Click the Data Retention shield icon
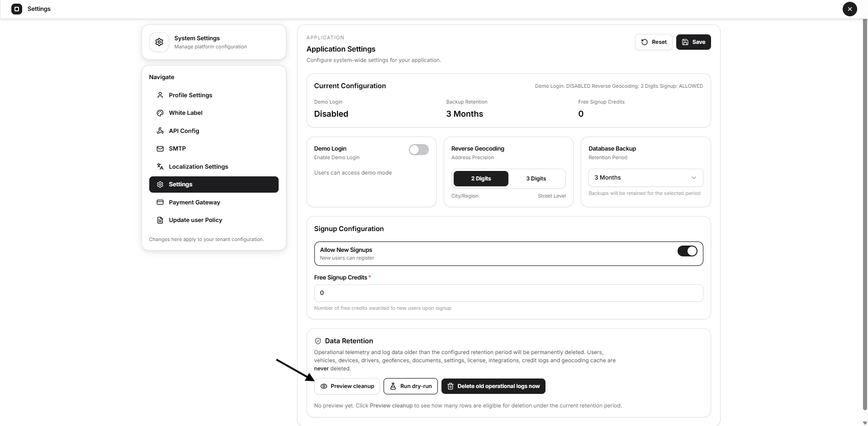Screen dimensions: 868x426 coord(318,341)
